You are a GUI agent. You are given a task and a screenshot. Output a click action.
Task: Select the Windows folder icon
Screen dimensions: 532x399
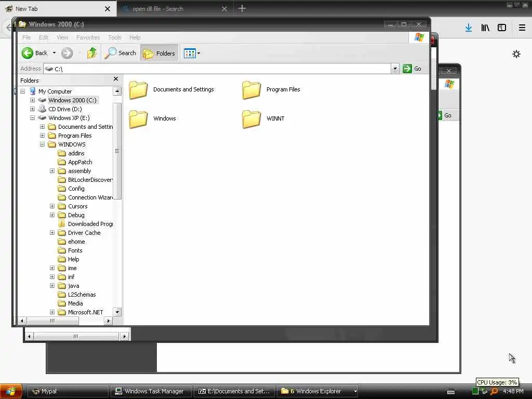pyautogui.click(x=138, y=119)
